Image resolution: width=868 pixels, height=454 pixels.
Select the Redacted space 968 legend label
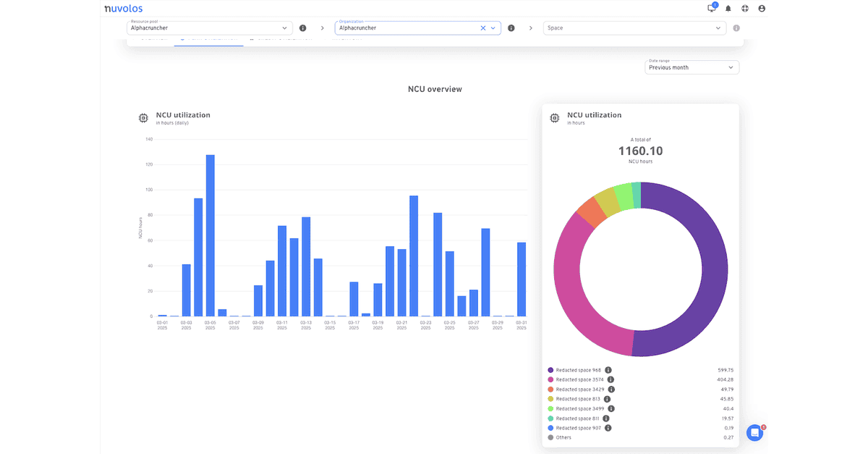point(579,370)
